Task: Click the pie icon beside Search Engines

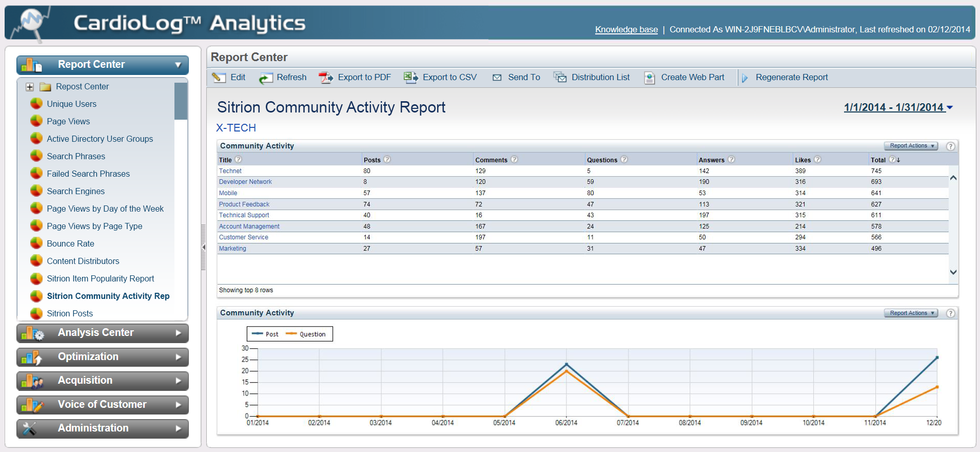Action: pyautogui.click(x=36, y=191)
